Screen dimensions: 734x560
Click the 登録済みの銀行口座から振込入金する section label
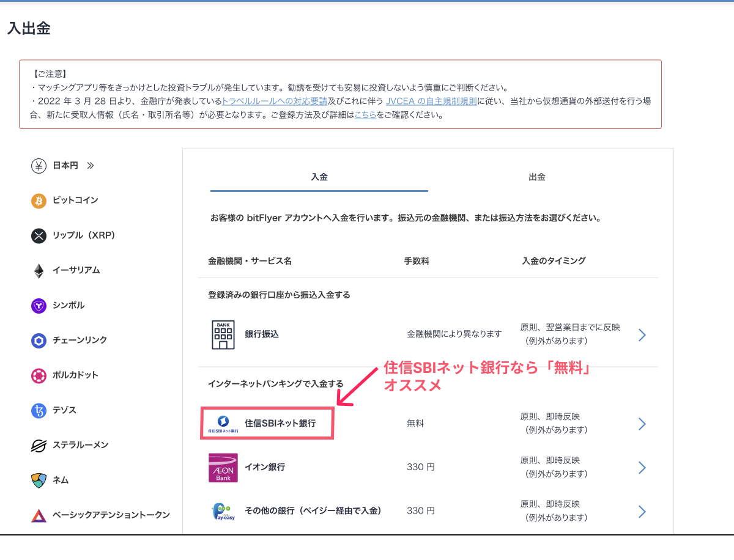coord(279,295)
